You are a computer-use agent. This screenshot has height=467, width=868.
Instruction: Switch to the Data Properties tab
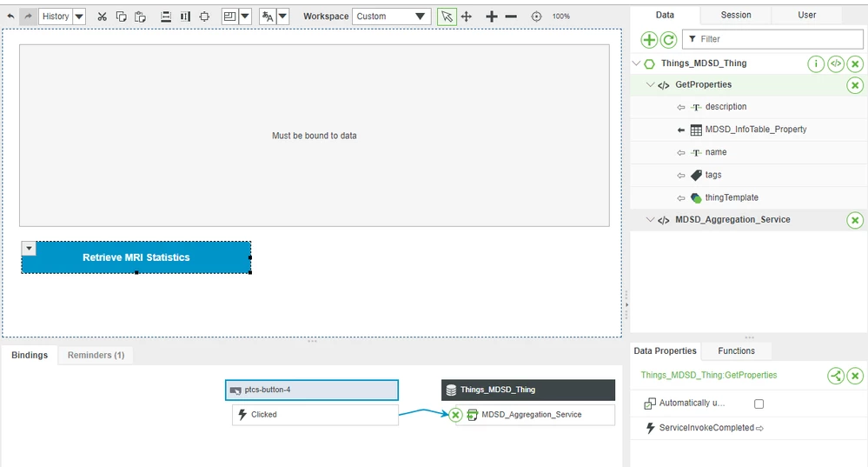tap(665, 350)
